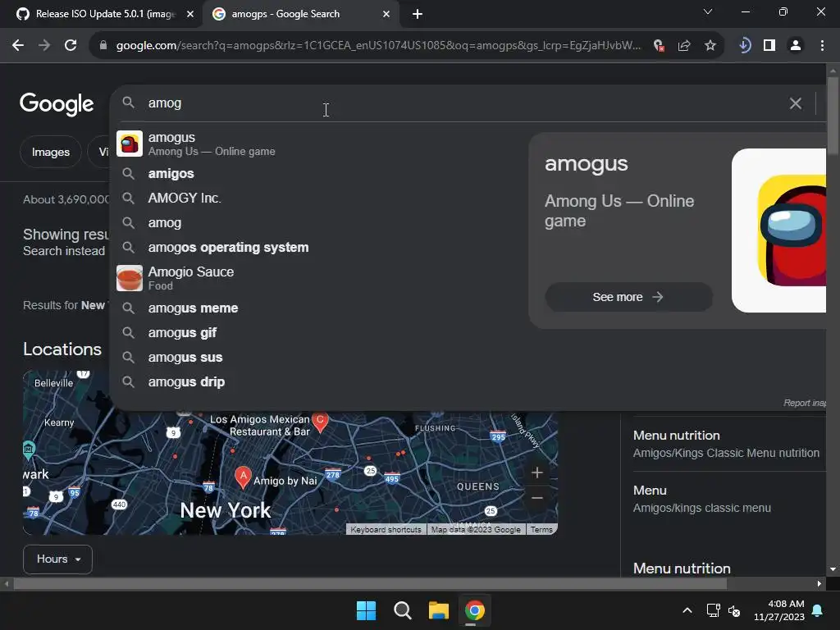Open the blocked cookies icon in the address bar

(x=659, y=46)
